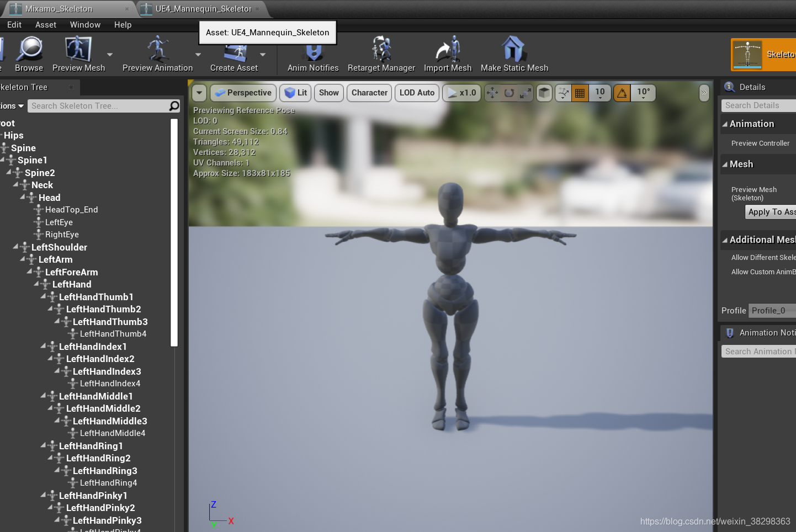The image size is (796, 532).
Task: Open the Profile_0 profile selector
Action: coord(772,311)
